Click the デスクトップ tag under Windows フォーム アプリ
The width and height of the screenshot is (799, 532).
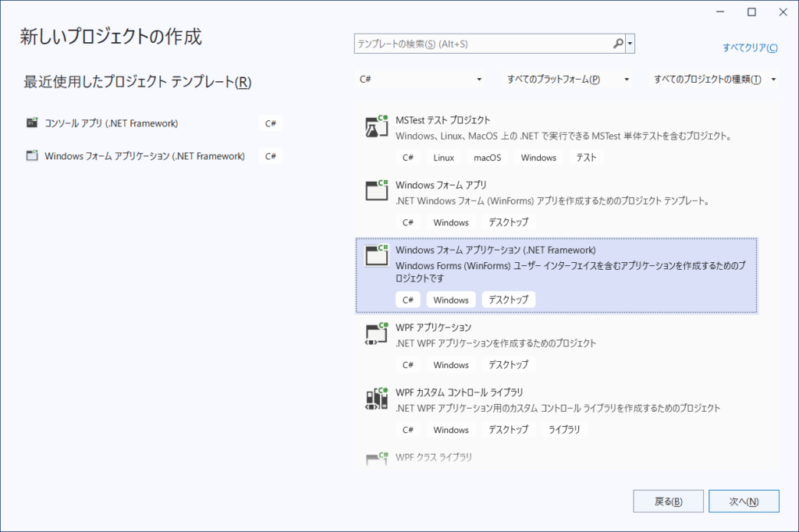[509, 222]
